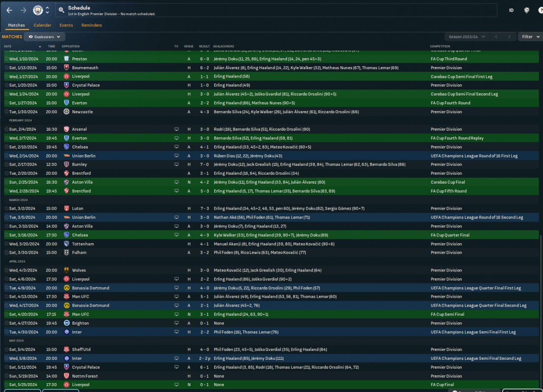543x392 pixels.
Task: Click the back navigation arrow
Action: (x=9, y=10)
